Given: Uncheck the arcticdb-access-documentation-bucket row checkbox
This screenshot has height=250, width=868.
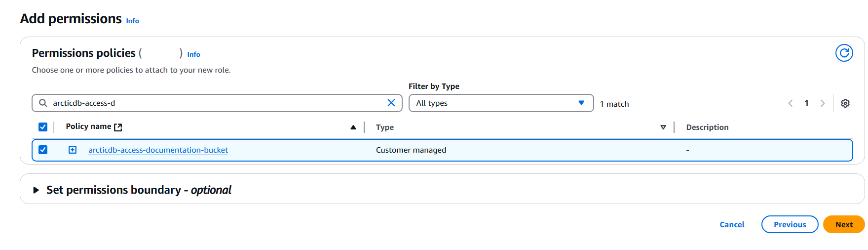Looking at the screenshot, I should coord(43,150).
